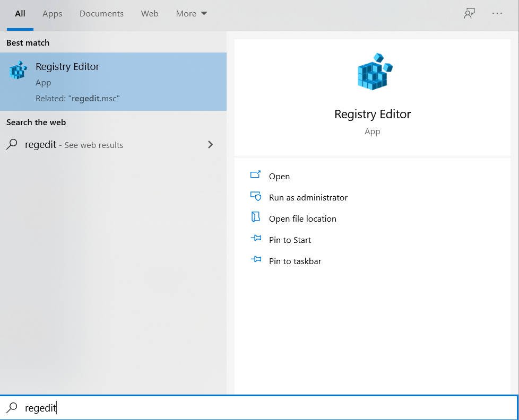Viewport: 519px width, 420px height.
Task: Click the search box containing regedit
Action: [x=259, y=408]
